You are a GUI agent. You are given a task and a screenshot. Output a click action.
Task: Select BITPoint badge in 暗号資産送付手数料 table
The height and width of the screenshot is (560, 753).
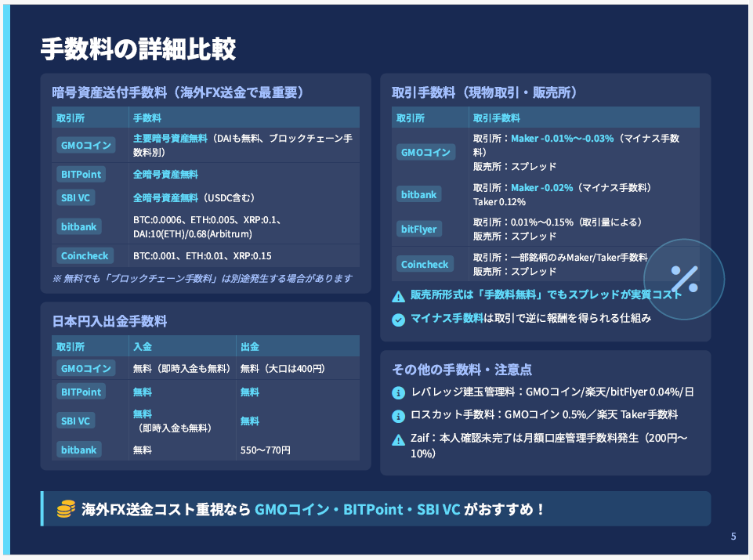[81, 174]
